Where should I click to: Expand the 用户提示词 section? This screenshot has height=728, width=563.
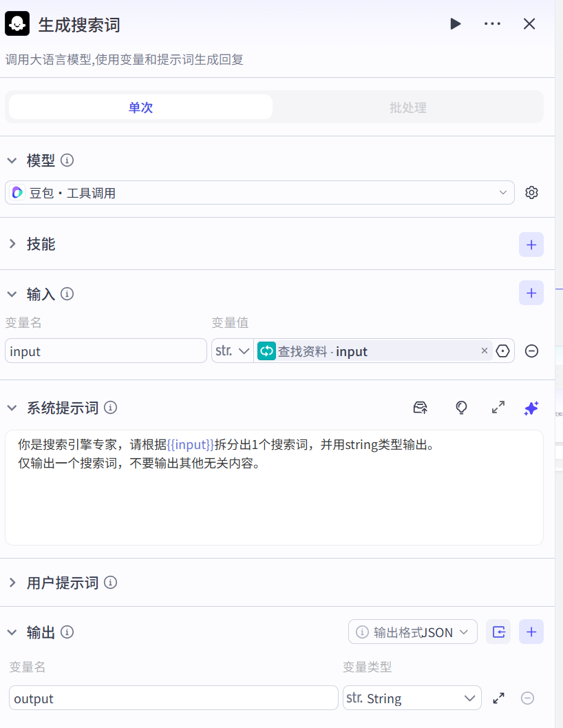(x=12, y=583)
